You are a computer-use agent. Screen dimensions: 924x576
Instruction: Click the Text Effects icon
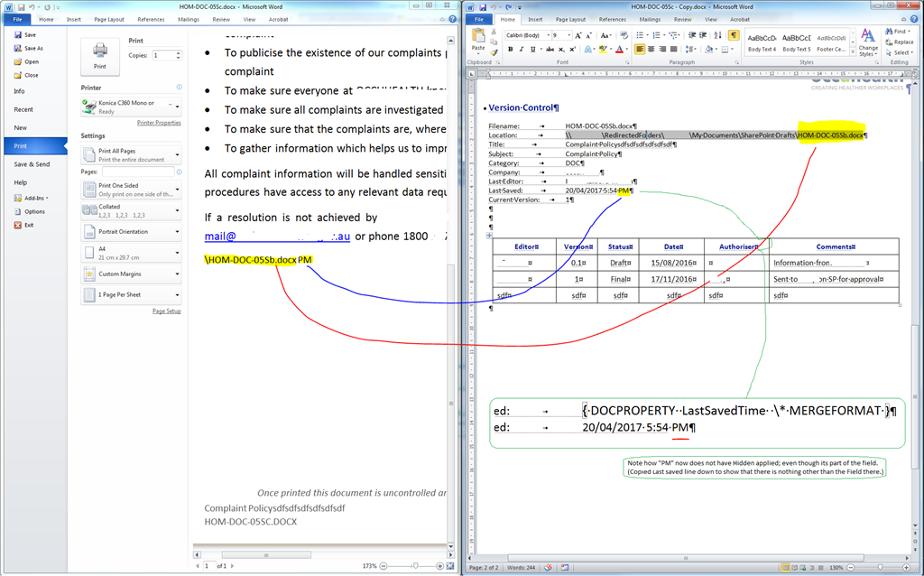(x=588, y=50)
